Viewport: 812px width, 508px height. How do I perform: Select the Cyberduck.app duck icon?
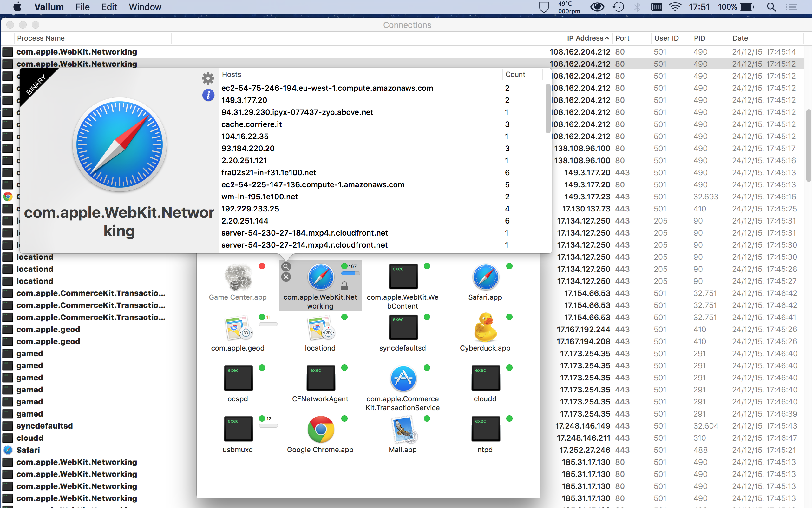click(x=486, y=327)
